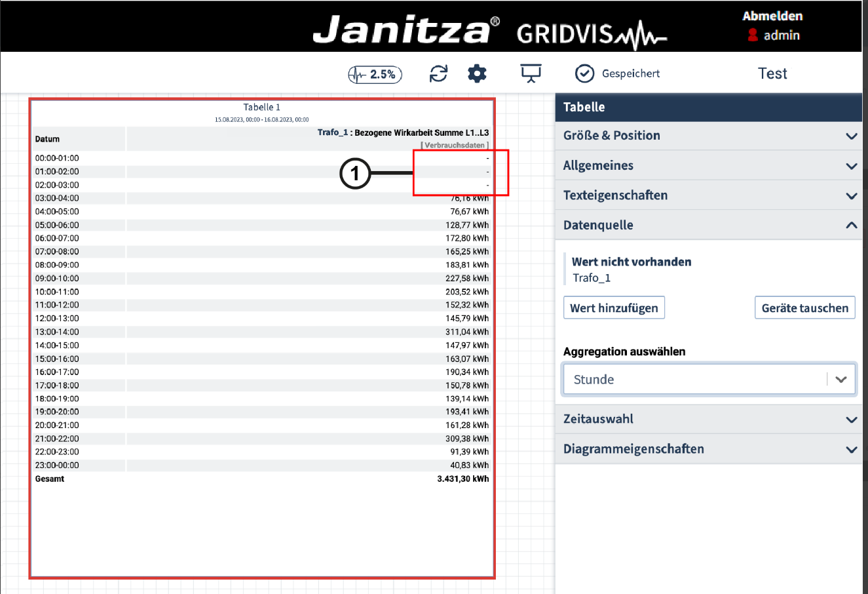Expand the Allgemeines section
The height and width of the screenshot is (594, 868).
708,166
